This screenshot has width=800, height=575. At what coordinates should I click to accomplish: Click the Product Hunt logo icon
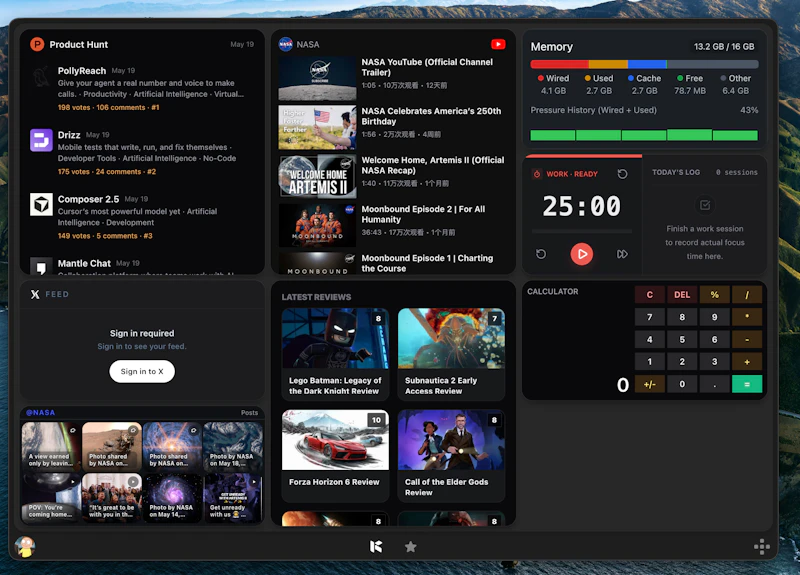(37, 44)
